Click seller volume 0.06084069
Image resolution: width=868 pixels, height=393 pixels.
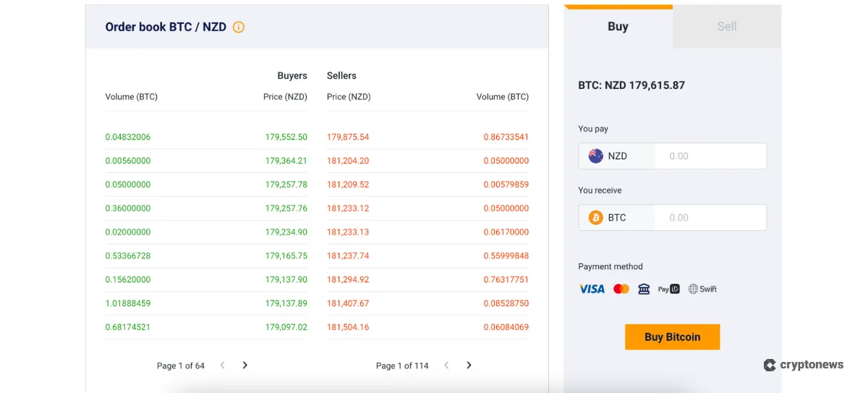506,327
